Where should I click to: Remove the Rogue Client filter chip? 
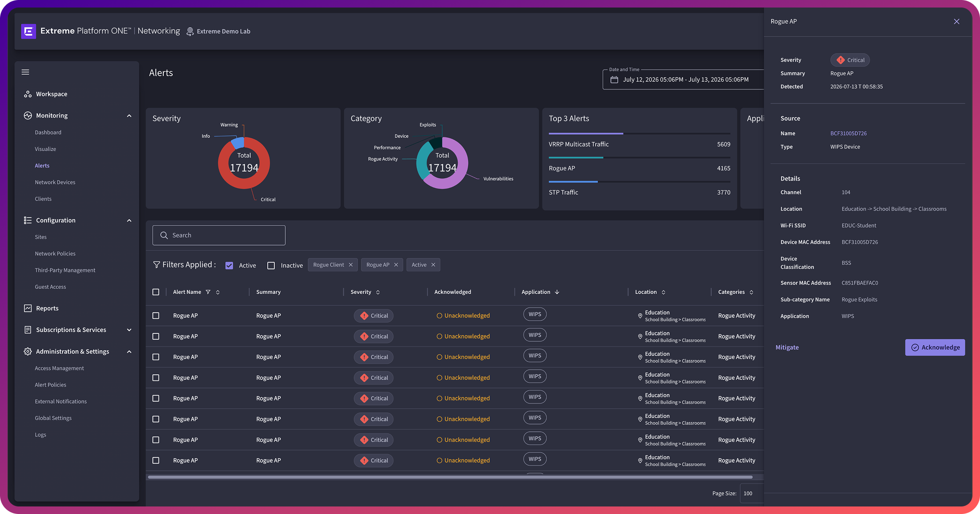351,265
